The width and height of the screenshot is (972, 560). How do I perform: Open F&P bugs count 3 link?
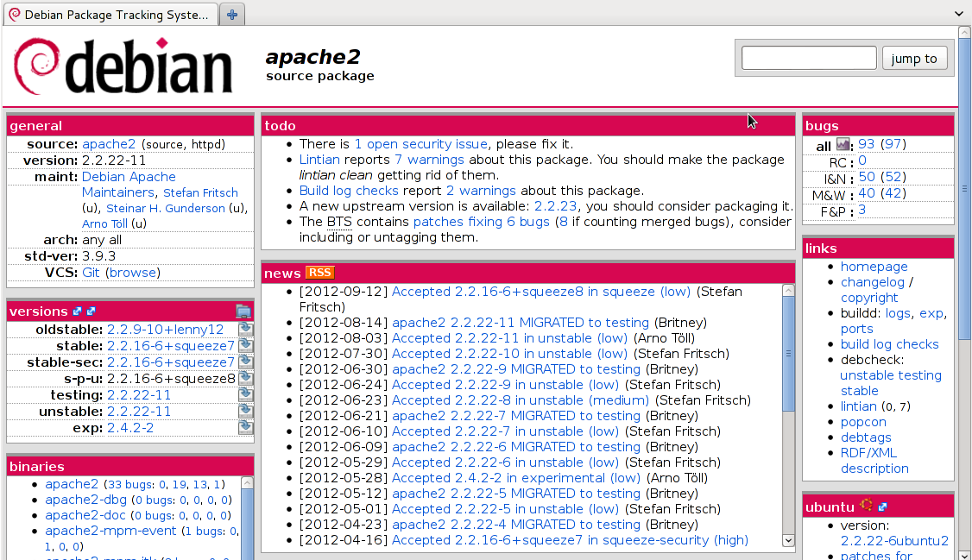862,211
